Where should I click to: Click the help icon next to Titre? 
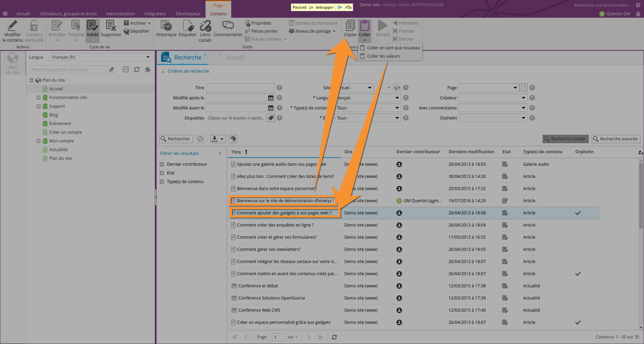[x=279, y=88]
